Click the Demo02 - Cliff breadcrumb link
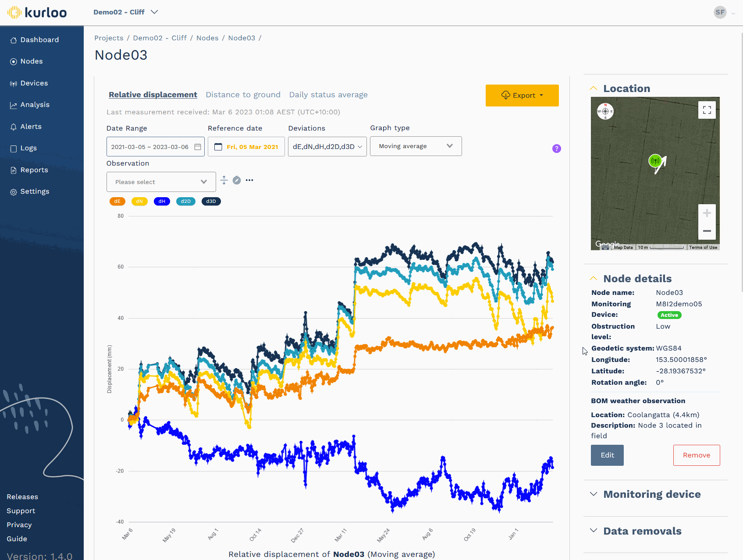The height and width of the screenshot is (560, 743). point(160,38)
